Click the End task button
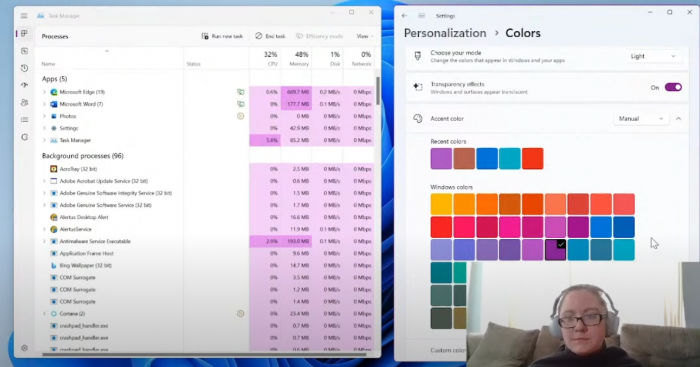Image resolution: width=700 pixels, height=367 pixels. pyautogui.click(x=270, y=36)
